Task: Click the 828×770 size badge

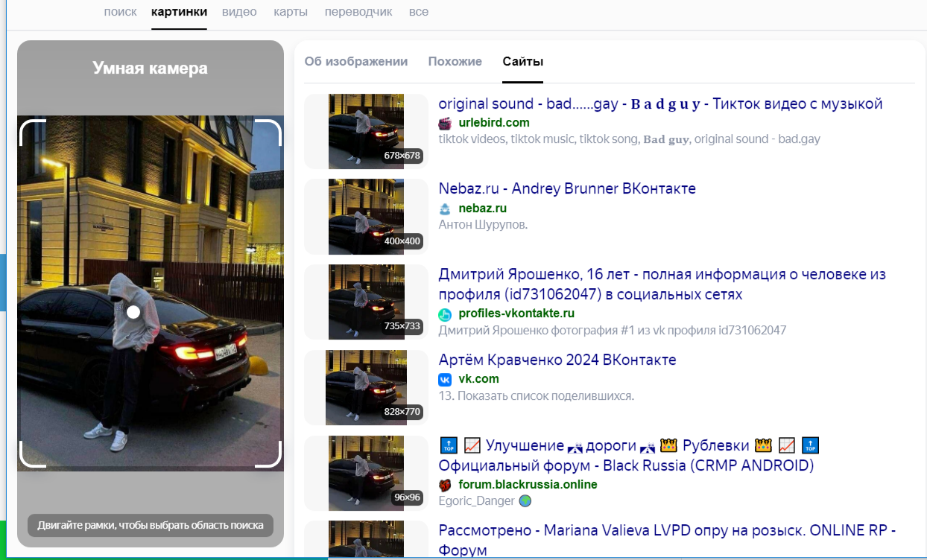Action: (x=402, y=413)
